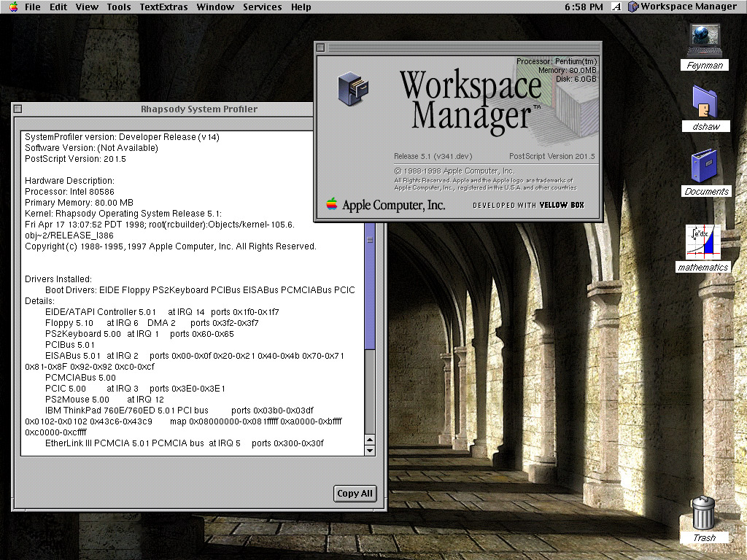Click the "EIDE/ATAPI Controller 5.01" driver line

162,312
